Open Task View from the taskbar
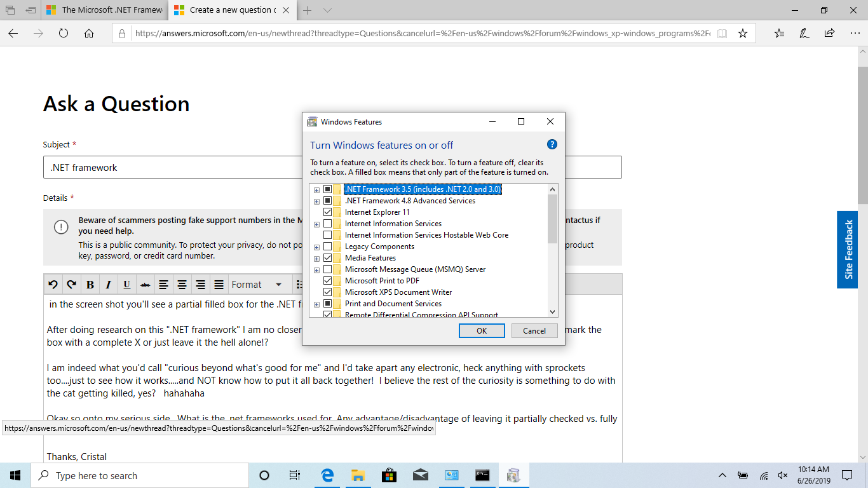868x488 pixels. coord(295,475)
